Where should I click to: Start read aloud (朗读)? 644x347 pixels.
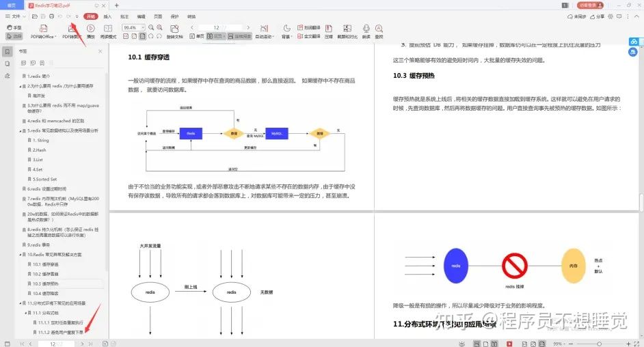pos(366,31)
